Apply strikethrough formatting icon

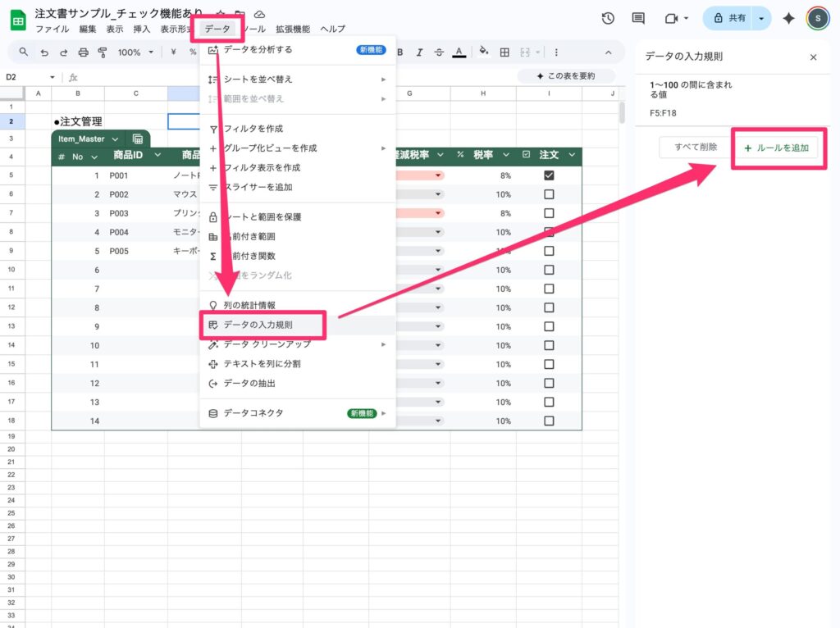click(439, 52)
